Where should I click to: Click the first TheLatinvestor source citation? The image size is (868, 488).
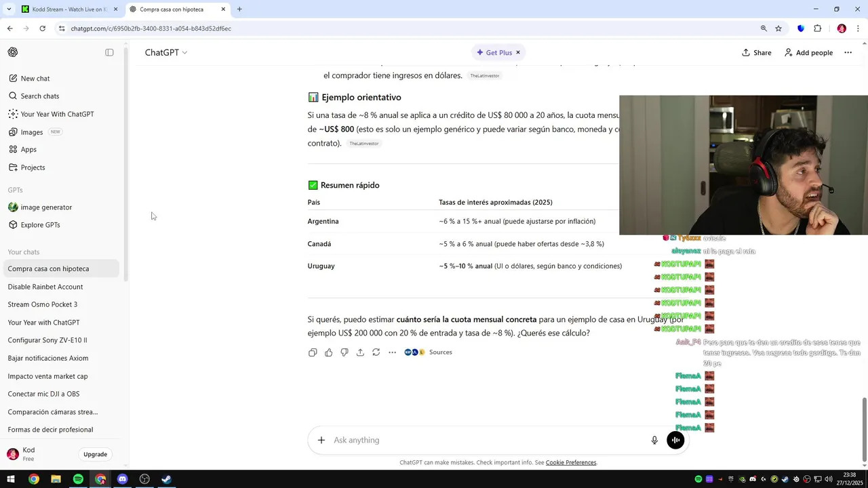[x=485, y=76]
